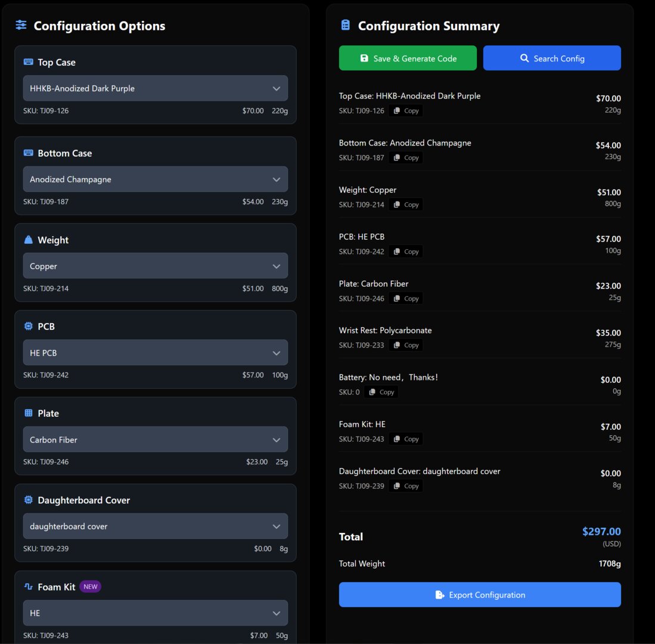
Task: Open the Weight dropdown showing Copper
Action: tap(155, 266)
